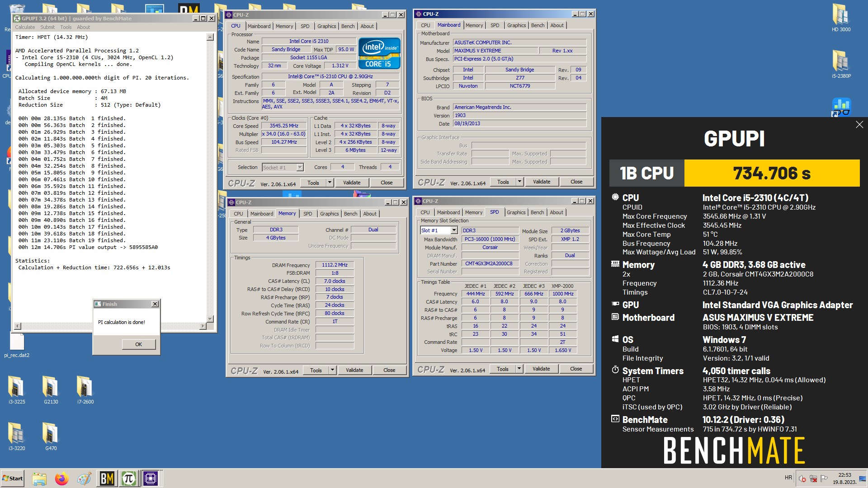Open the Calculate menu in GPUPI
Viewport: 868px width, 488px height.
(25, 27)
